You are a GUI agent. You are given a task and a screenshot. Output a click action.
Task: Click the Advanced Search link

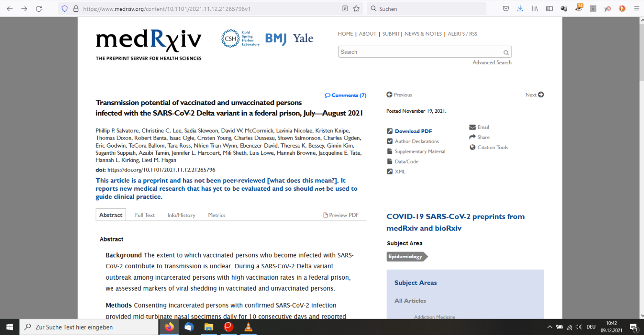point(492,62)
